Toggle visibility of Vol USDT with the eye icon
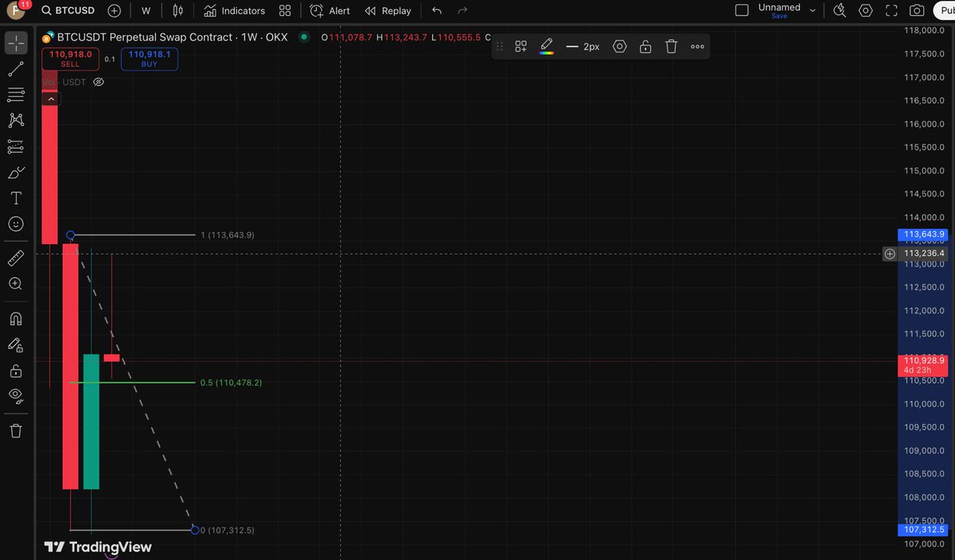955x560 pixels. tap(98, 81)
